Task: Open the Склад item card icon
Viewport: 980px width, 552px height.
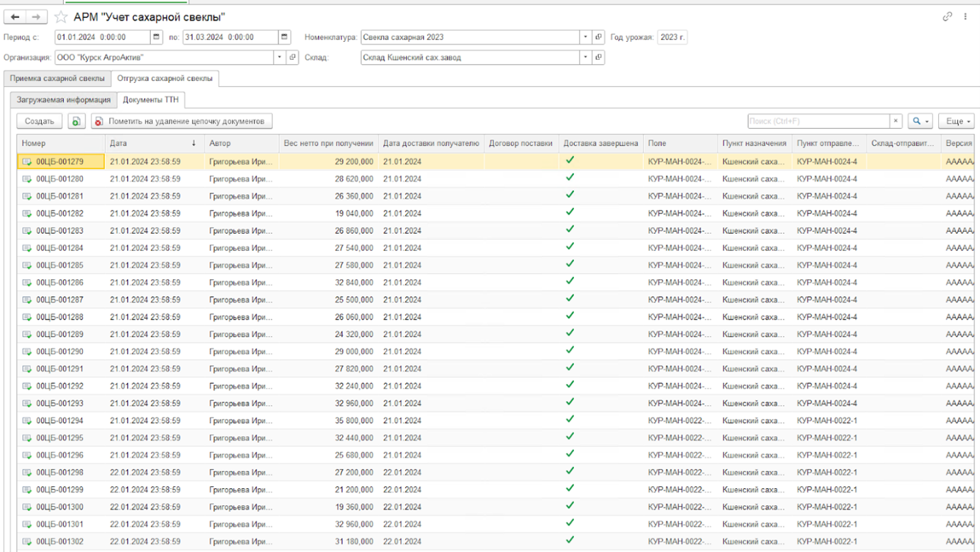Action: (x=599, y=58)
